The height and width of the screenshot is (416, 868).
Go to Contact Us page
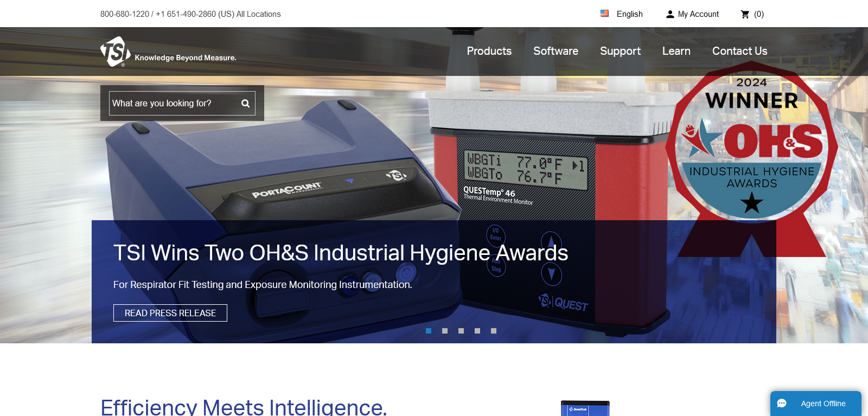coord(739,51)
